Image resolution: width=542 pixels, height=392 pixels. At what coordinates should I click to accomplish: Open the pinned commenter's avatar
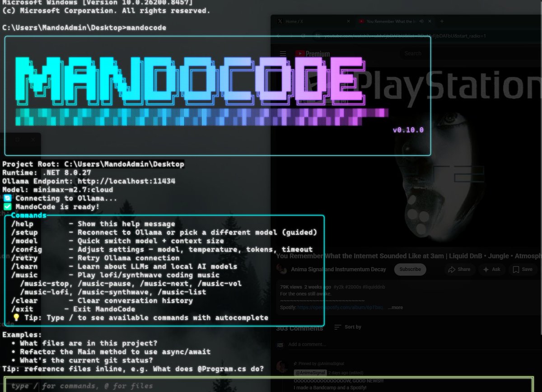click(x=283, y=367)
